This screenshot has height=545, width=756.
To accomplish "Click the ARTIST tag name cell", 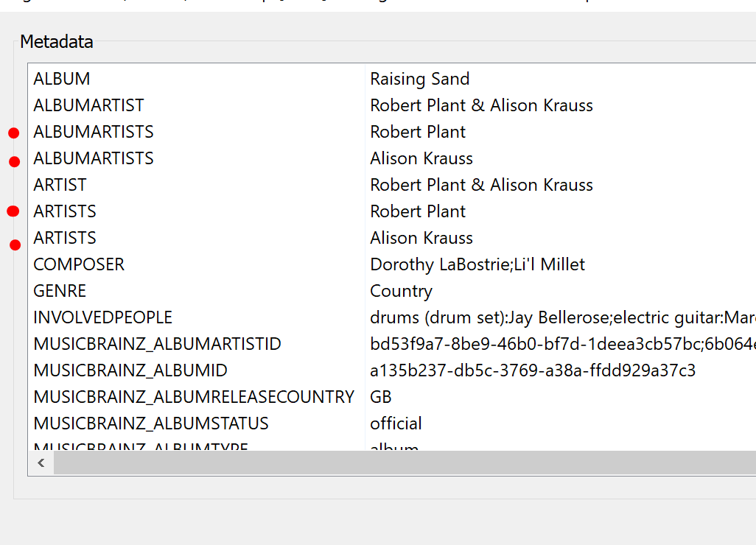I will click(x=60, y=185).
